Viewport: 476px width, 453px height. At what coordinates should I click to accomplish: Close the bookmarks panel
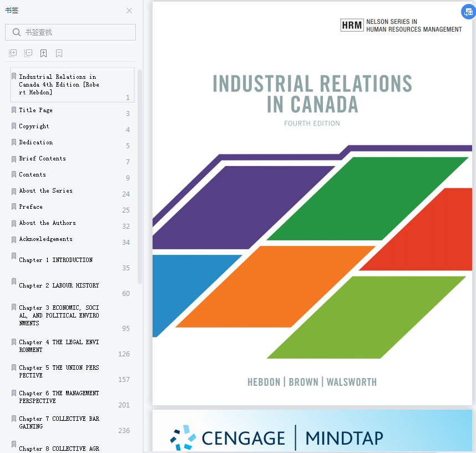129,11
